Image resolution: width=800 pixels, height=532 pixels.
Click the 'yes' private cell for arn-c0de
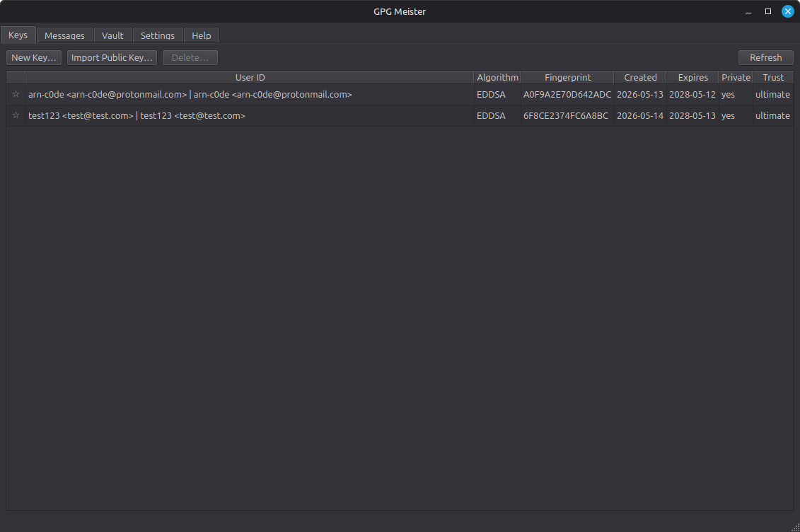point(736,94)
